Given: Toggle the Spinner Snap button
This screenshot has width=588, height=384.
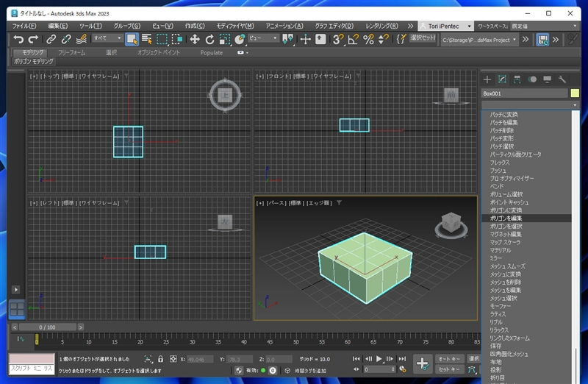Looking at the screenshot, I should [x=383, y=39].
